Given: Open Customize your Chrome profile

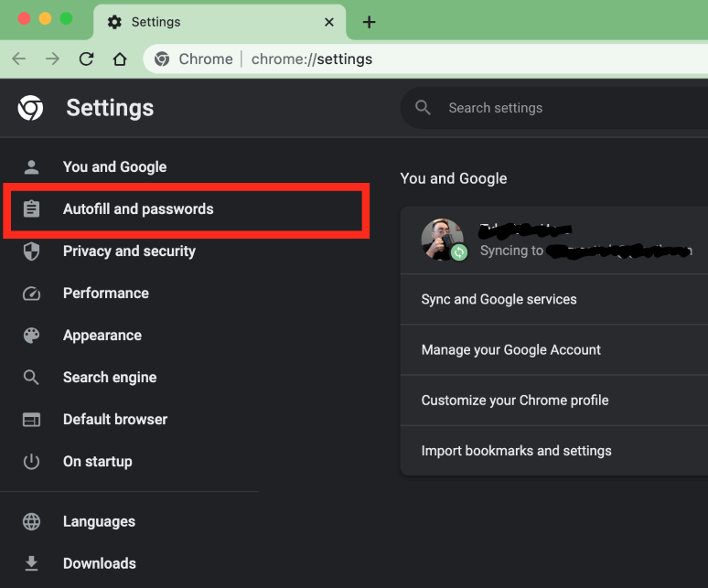Looking at the screenshot, I should click(x=554, y=401).
